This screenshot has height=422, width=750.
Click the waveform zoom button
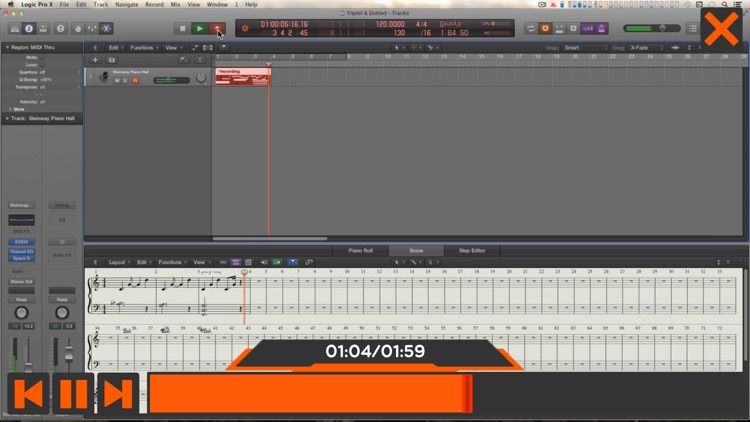point(675,48)
